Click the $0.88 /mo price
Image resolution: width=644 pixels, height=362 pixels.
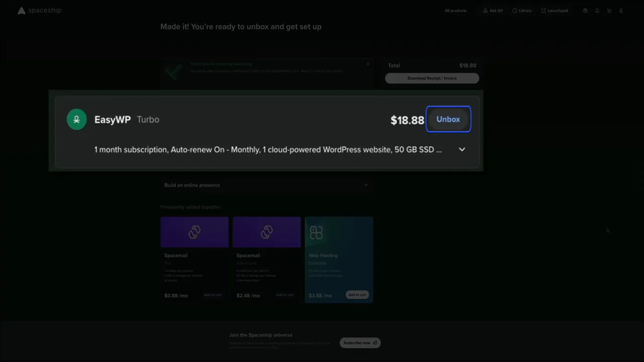(176, 296)
